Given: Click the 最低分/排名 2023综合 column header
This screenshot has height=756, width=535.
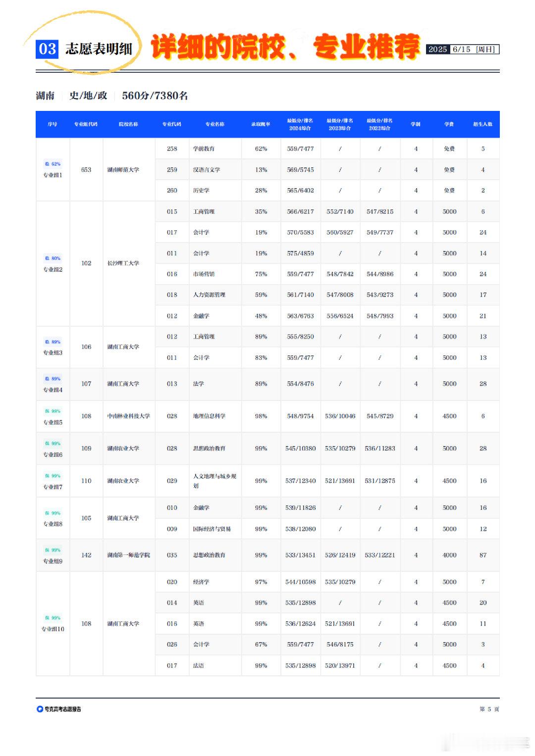Looking at the screenshot, I should (x=340, y=124).
